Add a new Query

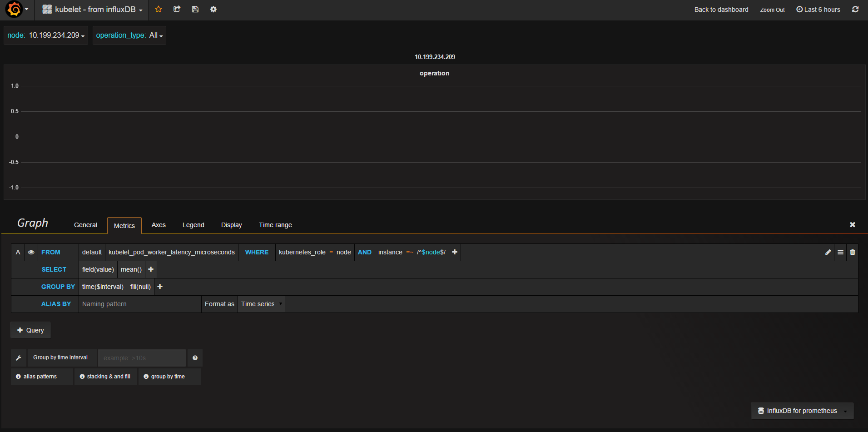30,330
